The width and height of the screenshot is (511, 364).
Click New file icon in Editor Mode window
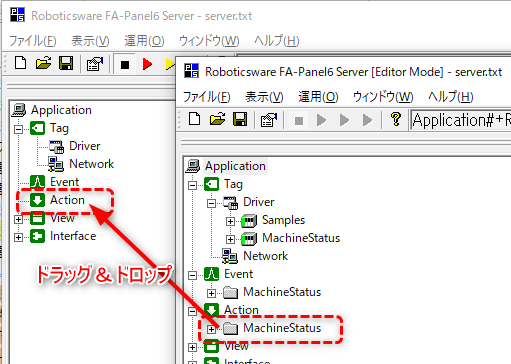194,119
